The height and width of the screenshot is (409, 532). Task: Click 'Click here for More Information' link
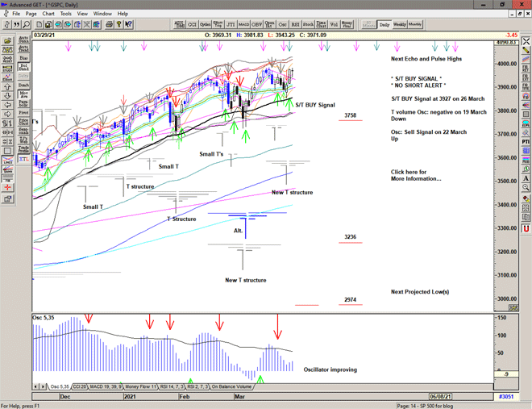click(x=416, y=175)
